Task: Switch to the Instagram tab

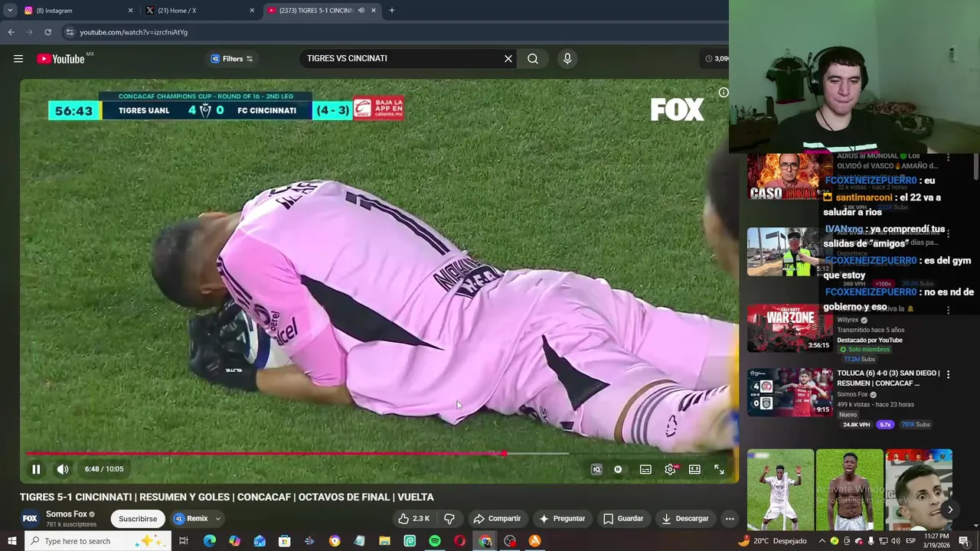Action: pyautogui.click(x=77, y=11)
